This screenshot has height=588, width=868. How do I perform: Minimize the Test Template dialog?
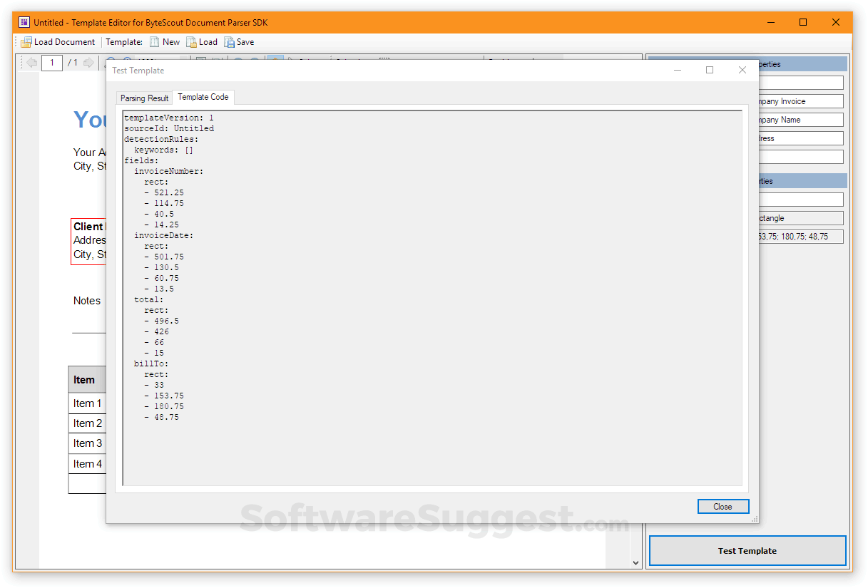pos(677,70)
